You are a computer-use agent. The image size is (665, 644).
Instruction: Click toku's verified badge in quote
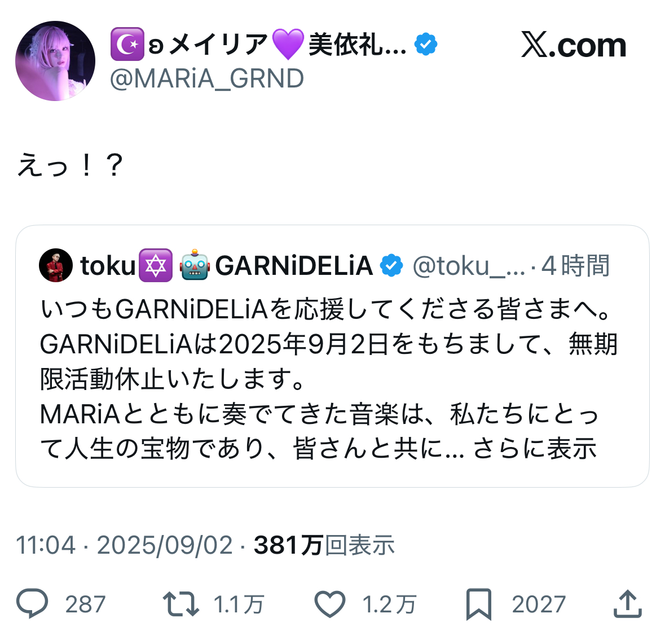[x=391, y=265]
